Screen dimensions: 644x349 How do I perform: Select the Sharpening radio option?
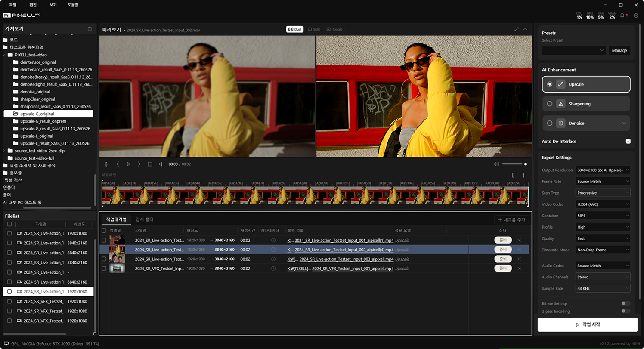pos(550,104)
